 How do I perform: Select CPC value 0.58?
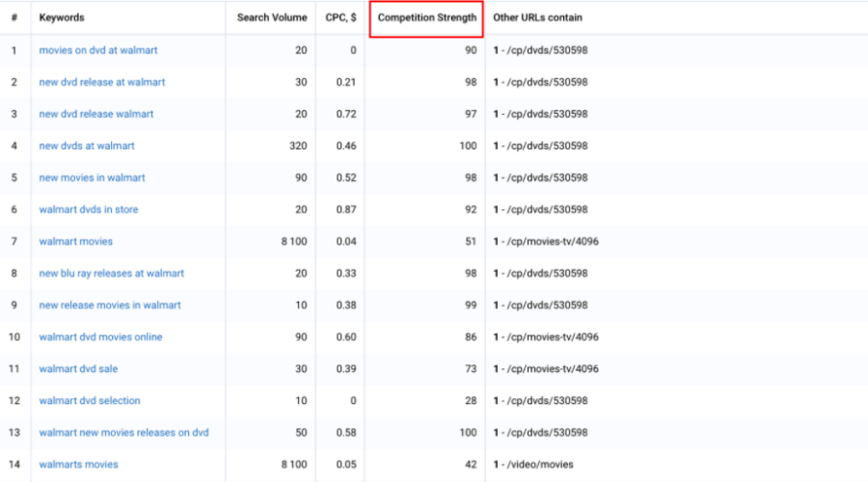pos(346,433)
